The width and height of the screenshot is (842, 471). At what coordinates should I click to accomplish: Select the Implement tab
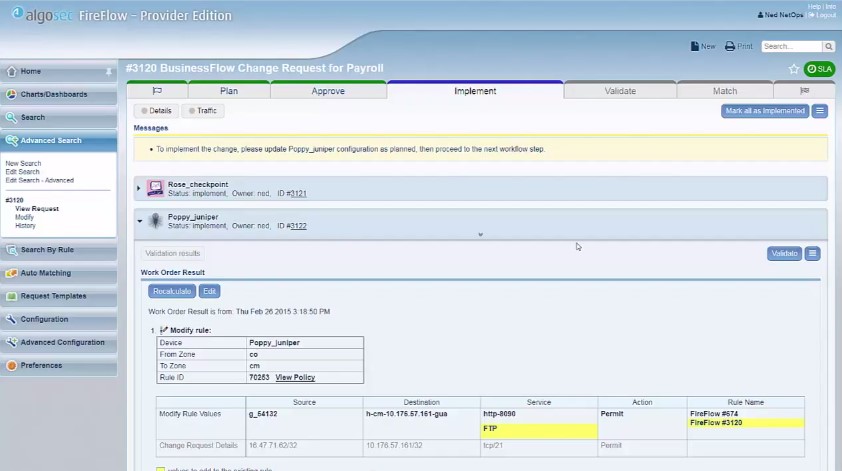tap(475, 91)
